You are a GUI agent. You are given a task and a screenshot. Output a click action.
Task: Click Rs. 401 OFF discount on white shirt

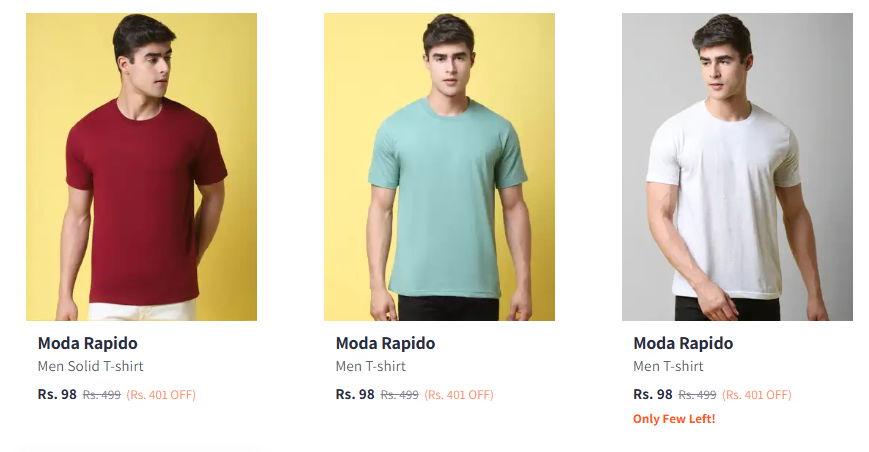(x=756, y=395)
